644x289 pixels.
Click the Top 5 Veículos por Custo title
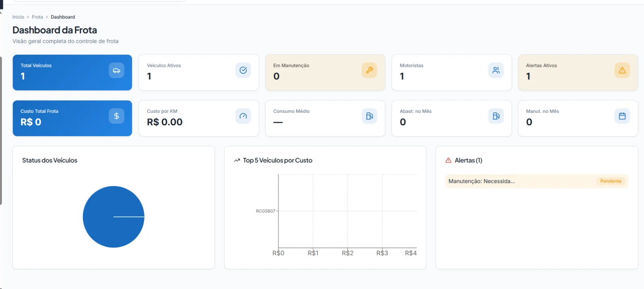pos(278,160)
